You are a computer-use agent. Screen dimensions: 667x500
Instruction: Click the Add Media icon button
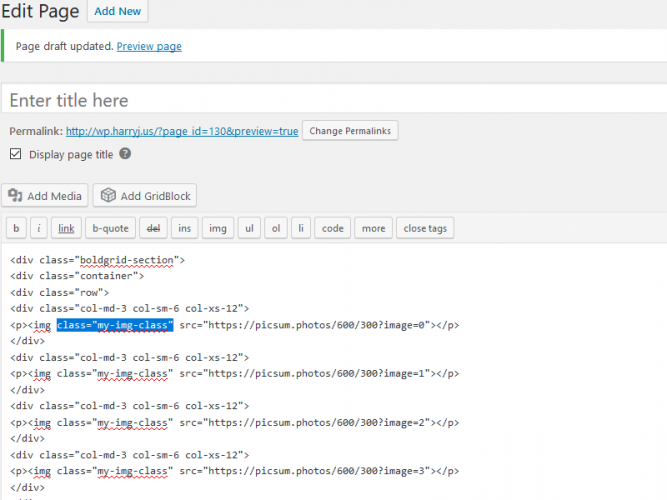tap(46, 195)
